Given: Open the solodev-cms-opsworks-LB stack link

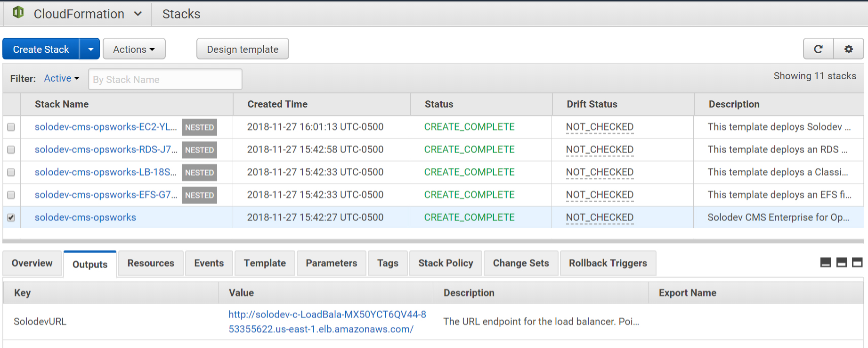Looking at the screenshot, I should (x=105, y=172).
